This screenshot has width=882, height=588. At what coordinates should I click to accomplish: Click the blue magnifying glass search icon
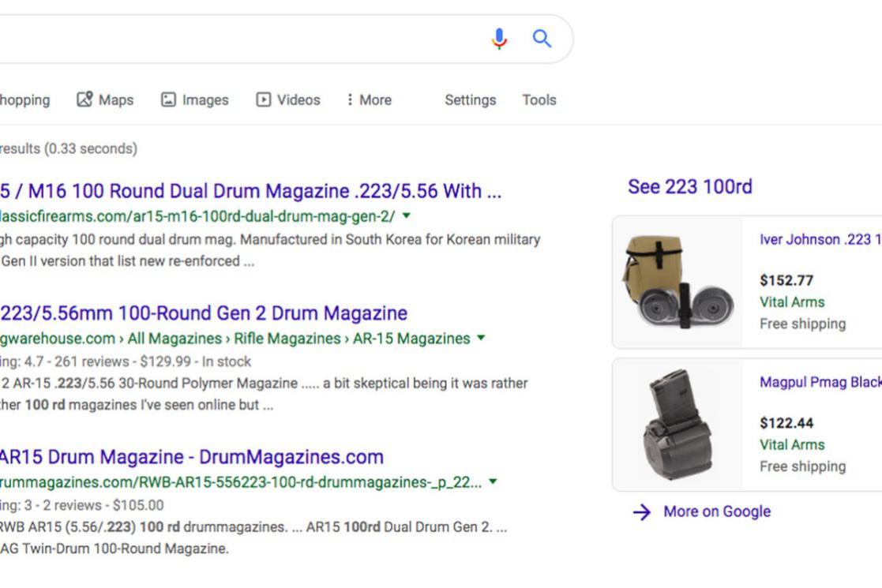[542, 39]
